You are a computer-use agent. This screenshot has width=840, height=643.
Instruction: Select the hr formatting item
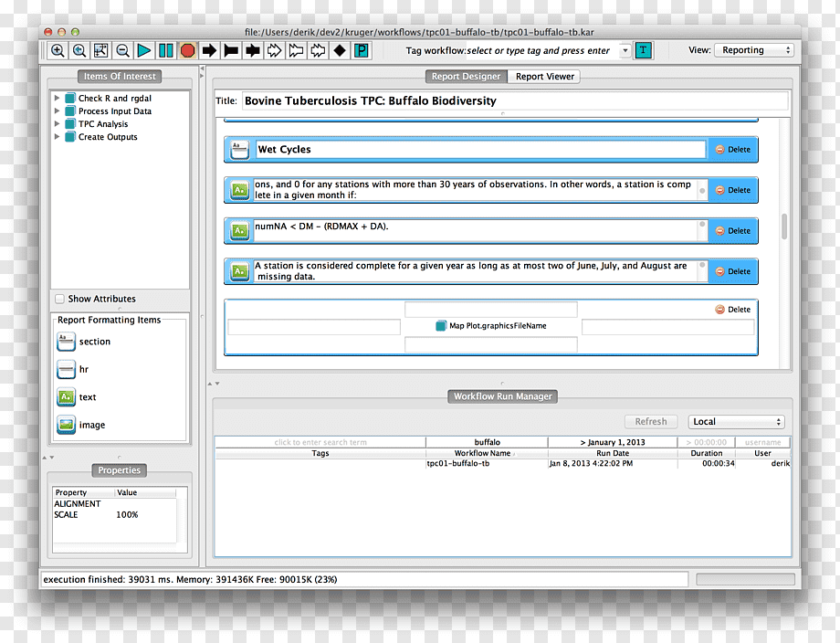[73, 370]
